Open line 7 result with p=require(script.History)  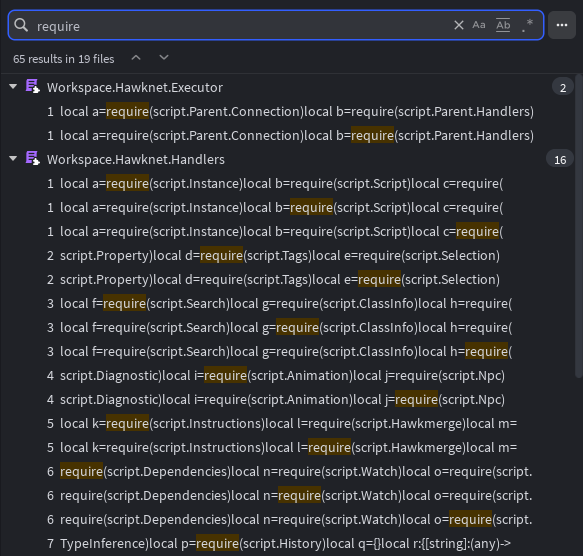point(279,543)
